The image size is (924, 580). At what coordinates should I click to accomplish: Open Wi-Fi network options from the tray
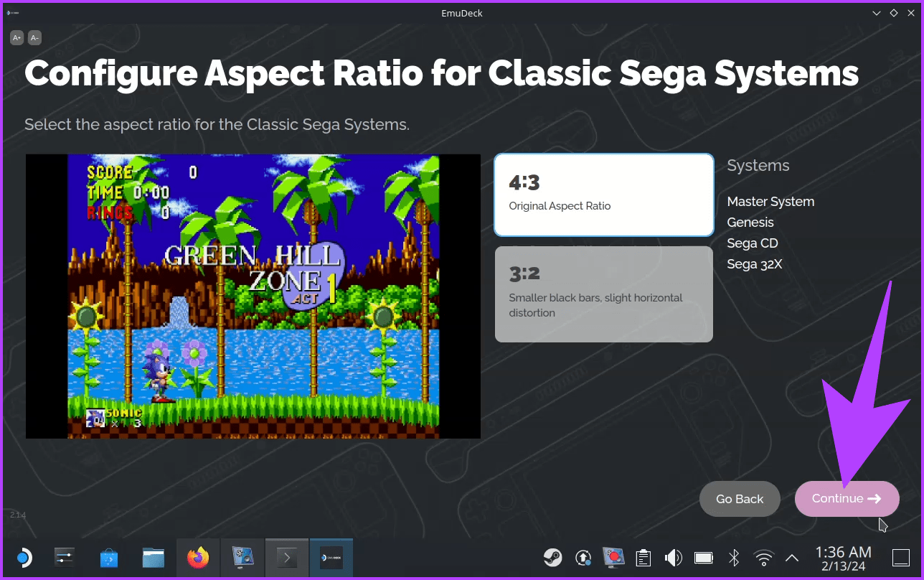[763, 557]
